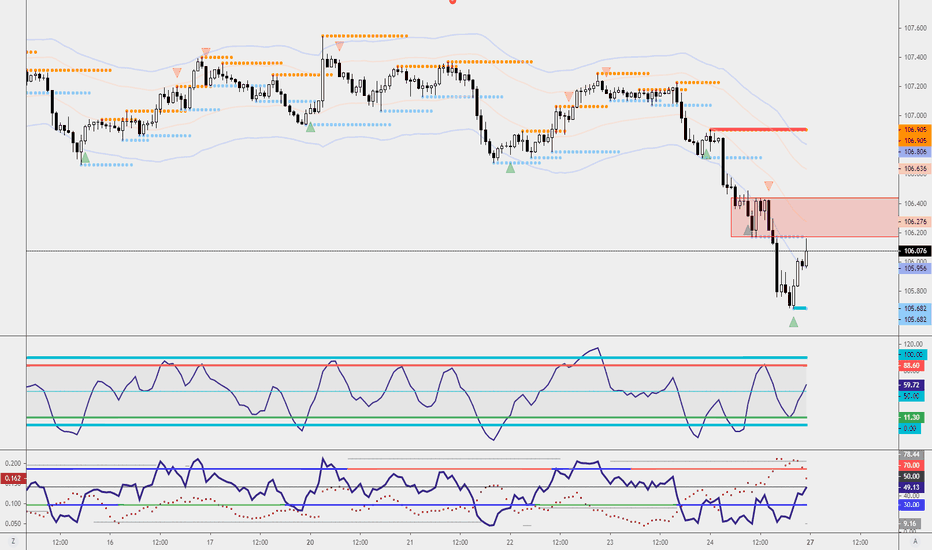
Task: Click the 0.050 left scale value
Action: coord(12,524)
